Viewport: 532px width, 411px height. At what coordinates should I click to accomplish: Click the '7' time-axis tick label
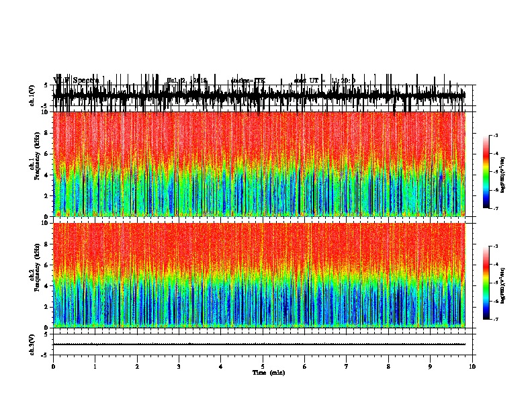tap(347, 367)
